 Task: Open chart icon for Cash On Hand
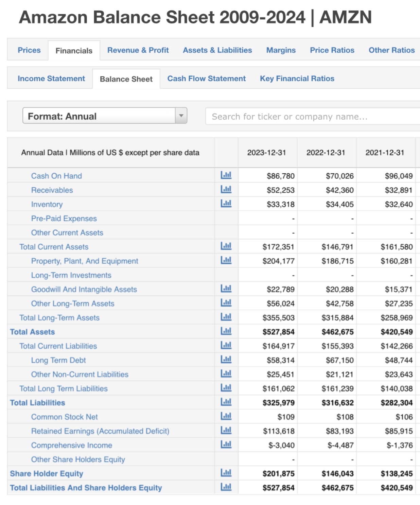[x=226, y=175]
